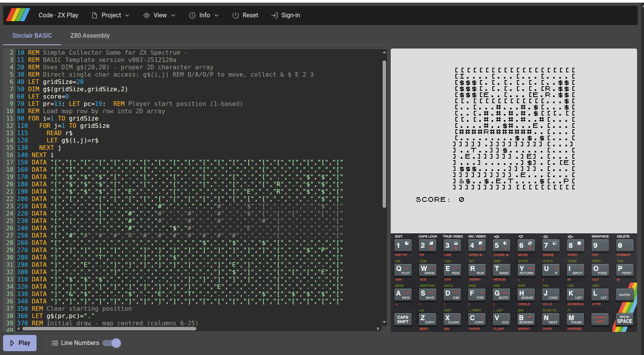Tap the W DRAW key
The height and width of the screenshot is (355, 644).
click(428, 270)
